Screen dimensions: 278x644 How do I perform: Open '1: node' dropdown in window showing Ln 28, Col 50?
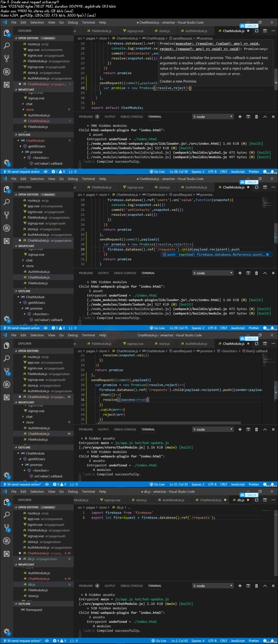(213, 117)
